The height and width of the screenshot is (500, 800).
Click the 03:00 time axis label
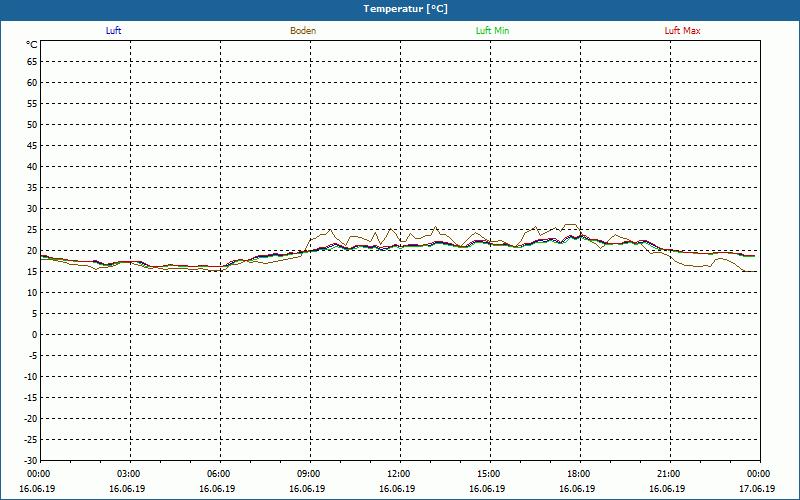[x=131, y=474]
